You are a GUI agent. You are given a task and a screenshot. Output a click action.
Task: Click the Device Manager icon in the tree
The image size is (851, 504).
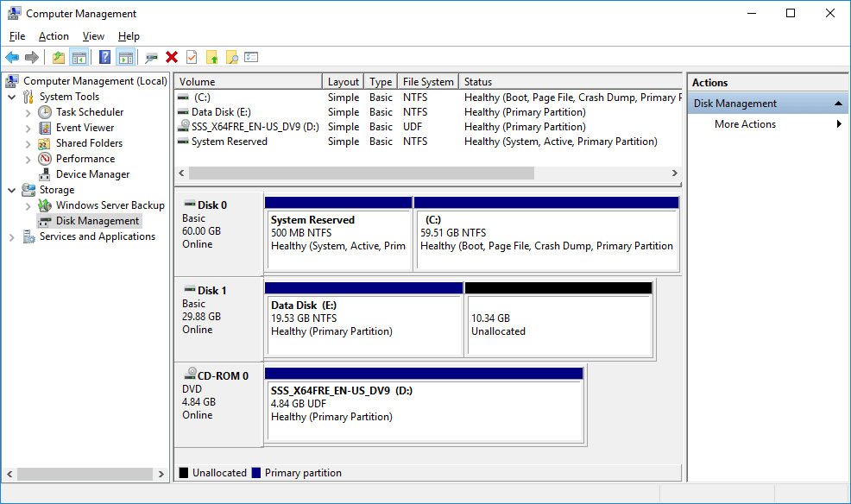(x=45, y=174)
